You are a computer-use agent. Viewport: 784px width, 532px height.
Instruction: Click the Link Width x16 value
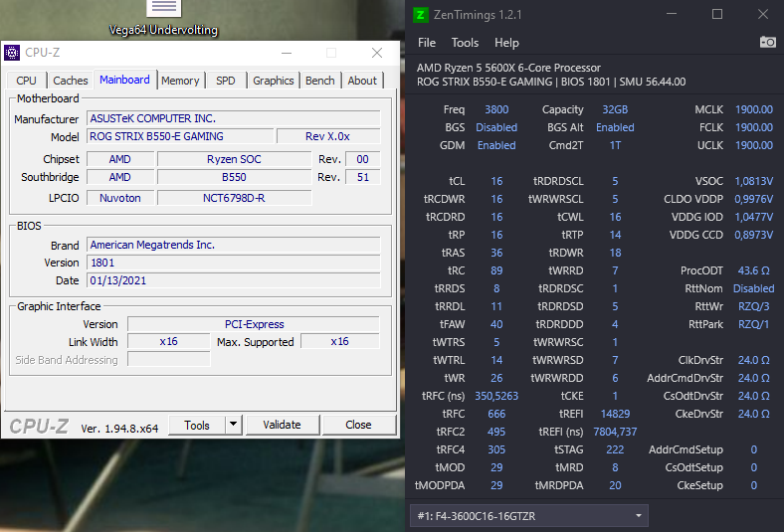pos(169,341)
